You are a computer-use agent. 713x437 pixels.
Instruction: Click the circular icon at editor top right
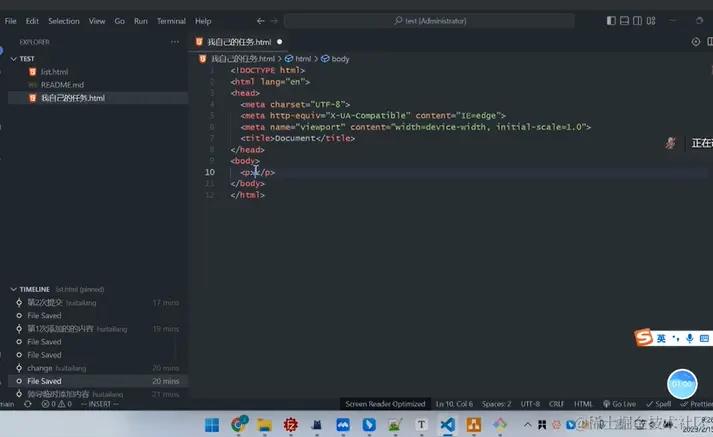[x=696, y=42]
